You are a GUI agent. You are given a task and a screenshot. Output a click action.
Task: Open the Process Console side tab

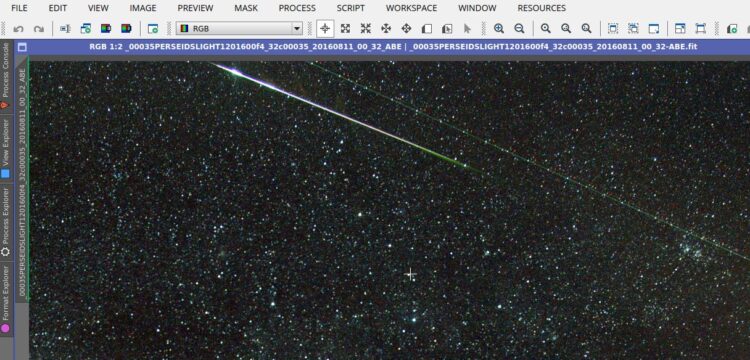point(5,76)
